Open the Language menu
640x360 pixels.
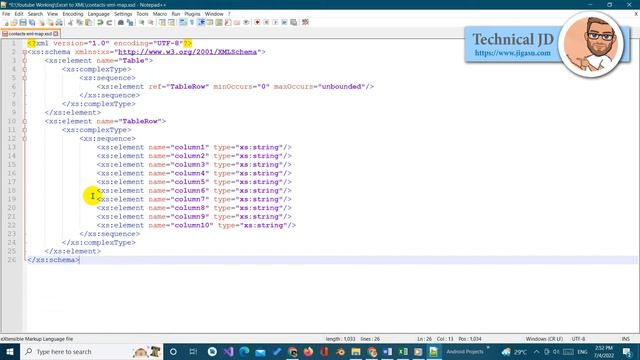tap(98, 14)
